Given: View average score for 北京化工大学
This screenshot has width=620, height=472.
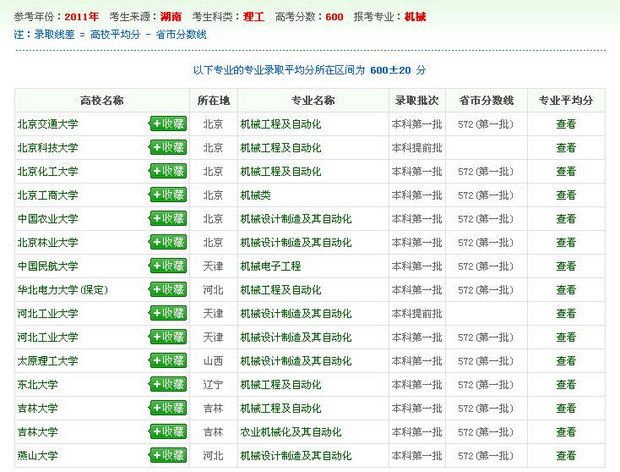Looking at the screenshot, I should (566, 172).
